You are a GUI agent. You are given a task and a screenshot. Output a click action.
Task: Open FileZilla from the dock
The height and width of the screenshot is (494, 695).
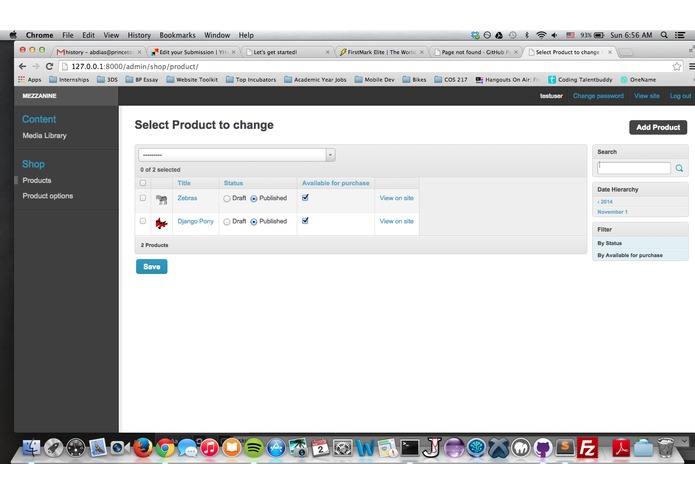pos(587,448)
